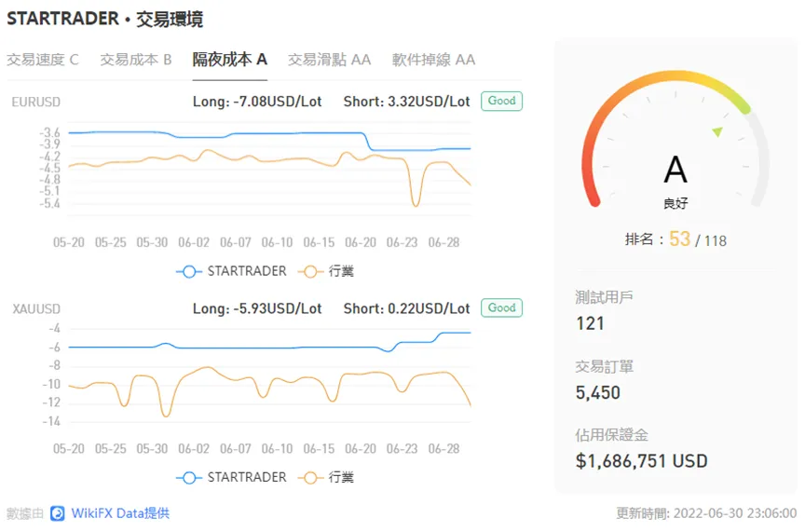Toggle STARTRADER series in XAUUSD chart legend

coord(231,478)
